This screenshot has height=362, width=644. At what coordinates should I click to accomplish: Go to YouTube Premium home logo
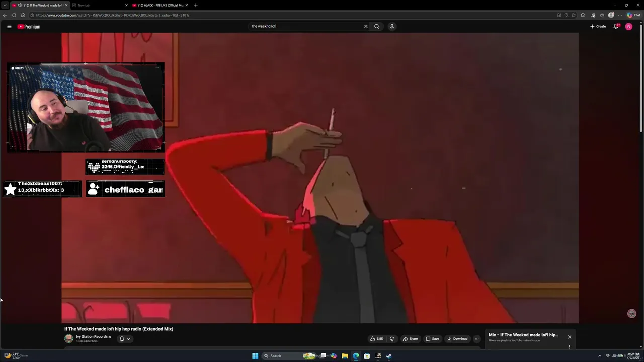[29, 26]
